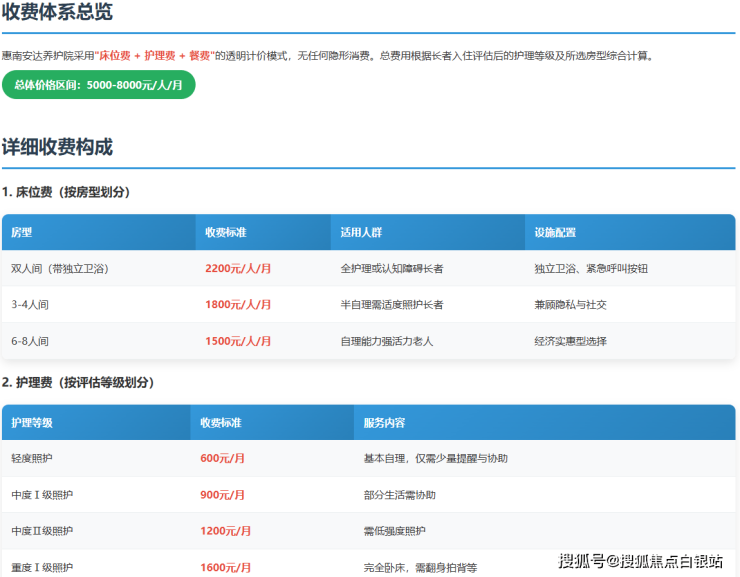Click the 服务内容 column header
The image size is (740, 577).
click(384, 423)
